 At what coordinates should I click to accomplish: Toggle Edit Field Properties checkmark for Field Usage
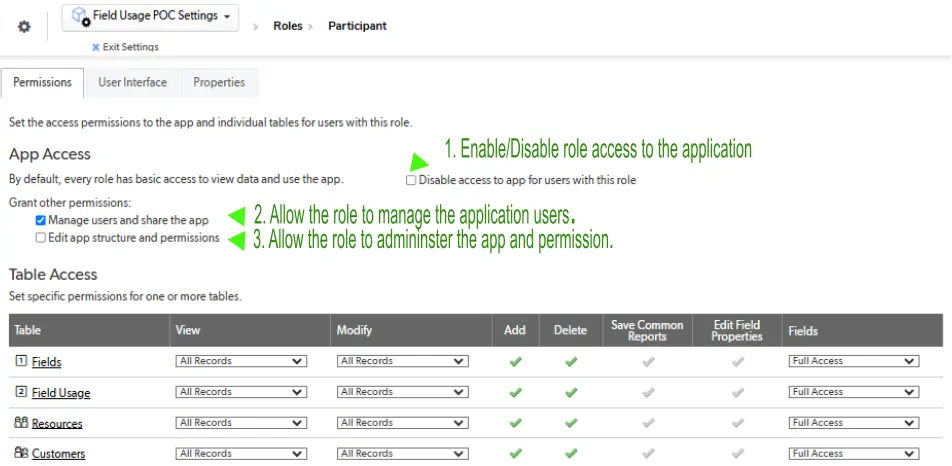(737, 393)
